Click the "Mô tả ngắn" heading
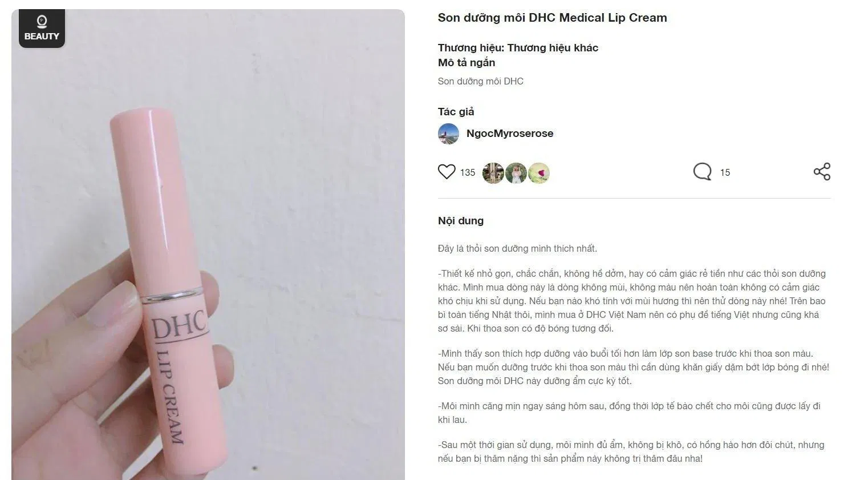Viewport: 868px width, 480px height. click(467, 63)
